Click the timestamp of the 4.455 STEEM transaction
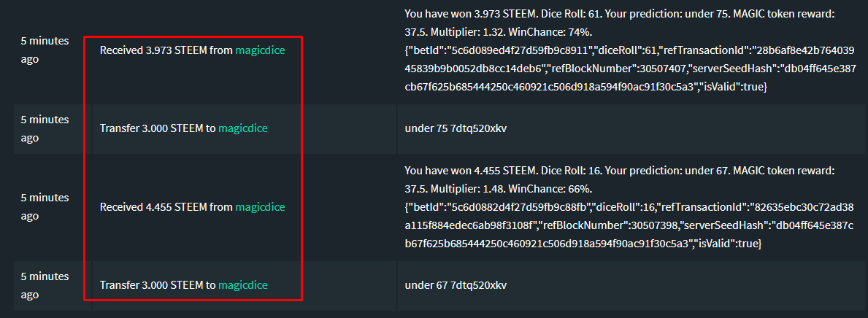 point(45,207)
